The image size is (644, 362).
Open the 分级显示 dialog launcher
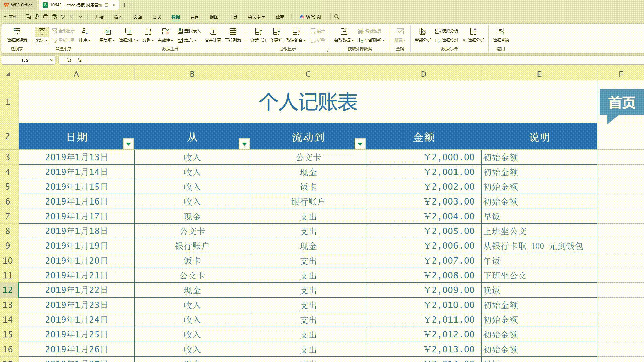pos(327,51)
